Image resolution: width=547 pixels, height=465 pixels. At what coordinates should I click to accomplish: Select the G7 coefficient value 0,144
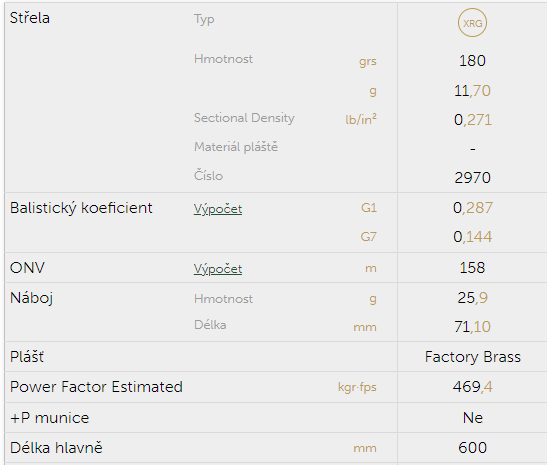coord(472,237)
